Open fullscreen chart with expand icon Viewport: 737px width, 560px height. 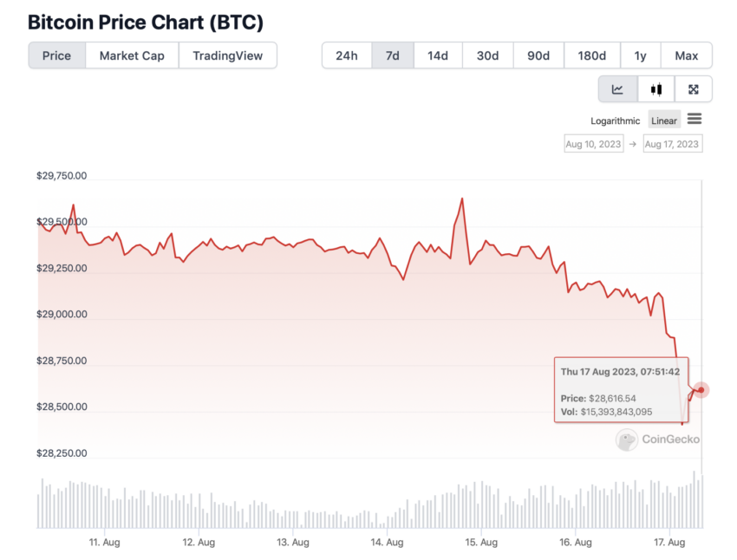(694, 89)
